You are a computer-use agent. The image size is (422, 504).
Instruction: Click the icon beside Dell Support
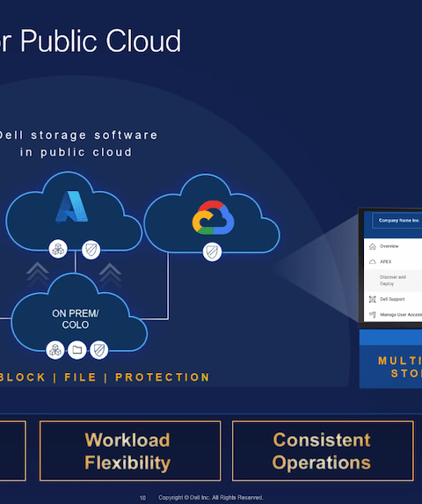[373, 299]
